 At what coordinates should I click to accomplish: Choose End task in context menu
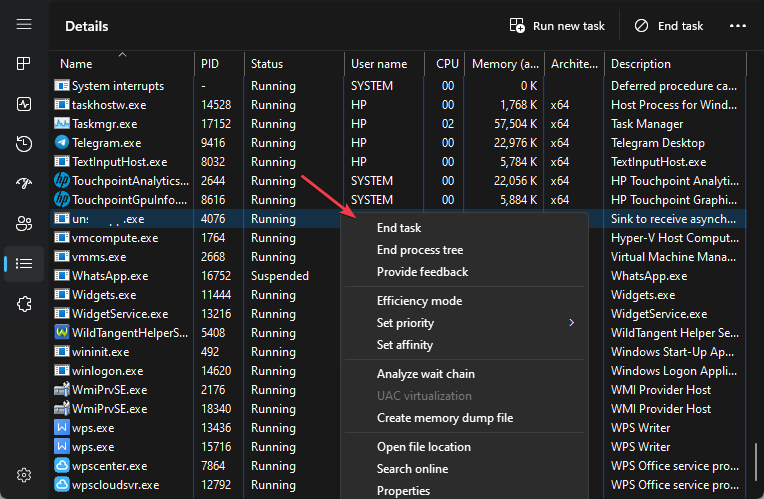point(399,228)
